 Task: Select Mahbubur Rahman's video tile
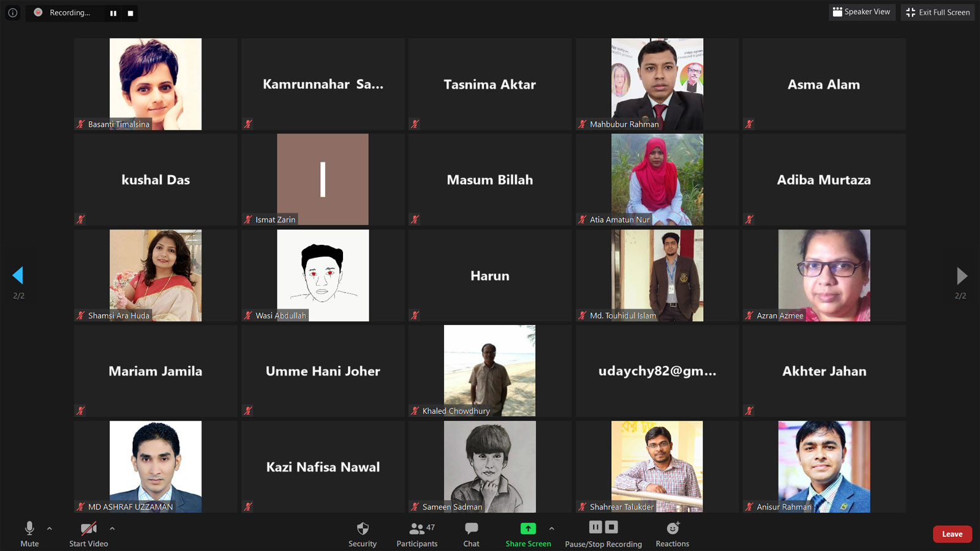point(657,84)
